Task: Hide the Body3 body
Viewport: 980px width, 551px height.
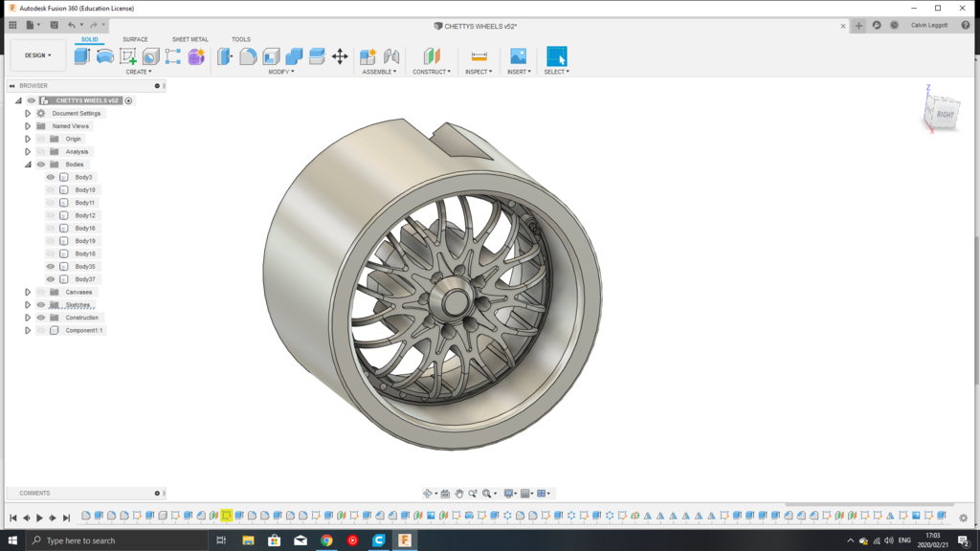Action: [50, 176]
